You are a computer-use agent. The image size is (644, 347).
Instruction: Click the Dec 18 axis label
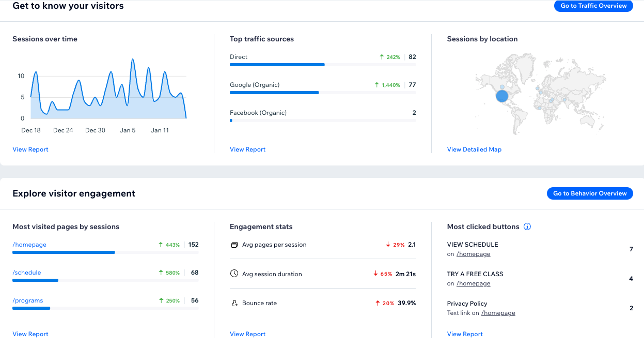(x=31, y=130)
